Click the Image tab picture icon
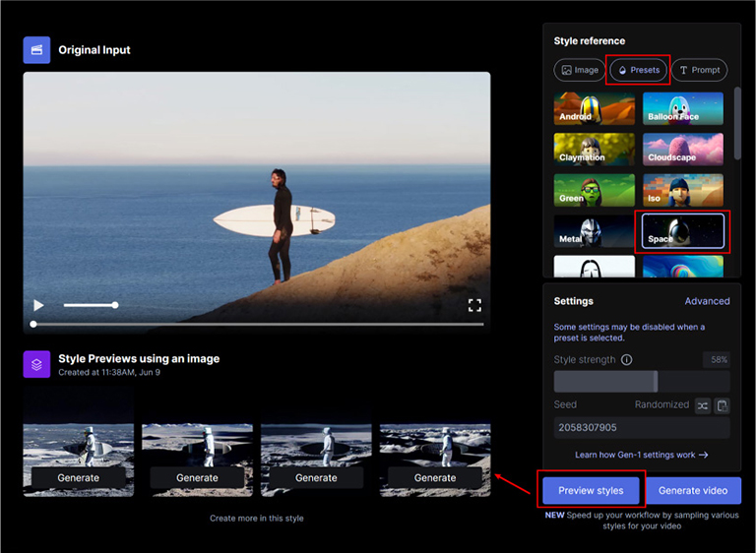This screenshot has width=756, height=553. [x=567, y=70]
